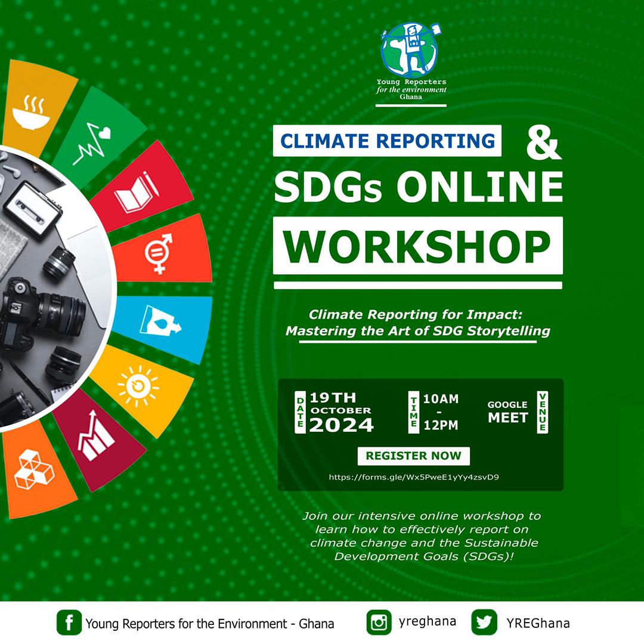Click the CLIMATE REPORTING header banner
Image resolution: width=644 pixels, height=644 pixels.
tap(388, 141)
